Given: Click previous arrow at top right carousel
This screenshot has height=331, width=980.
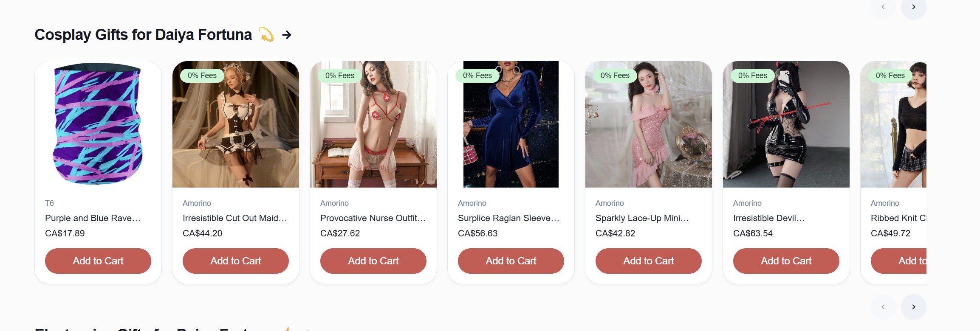Looking at the screenshot, I should (883, 7).
